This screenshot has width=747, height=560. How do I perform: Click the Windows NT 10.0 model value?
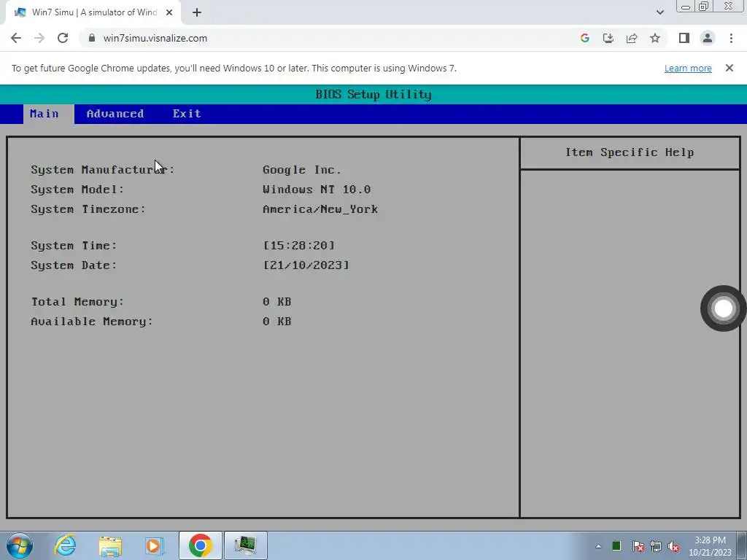tap(317, 190)
